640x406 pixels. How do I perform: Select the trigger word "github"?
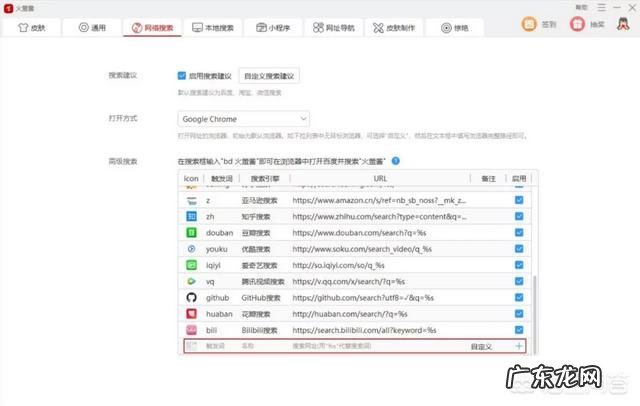coord(218,298)
